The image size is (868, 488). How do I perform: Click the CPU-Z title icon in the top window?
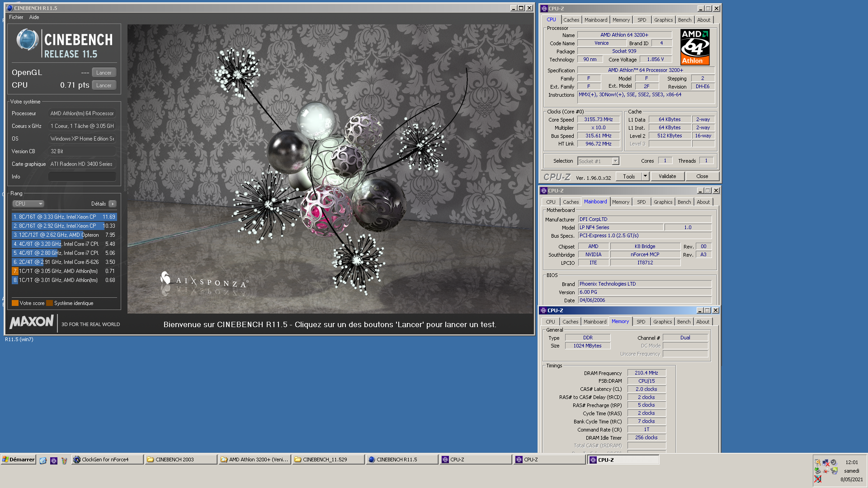[544, 9]
